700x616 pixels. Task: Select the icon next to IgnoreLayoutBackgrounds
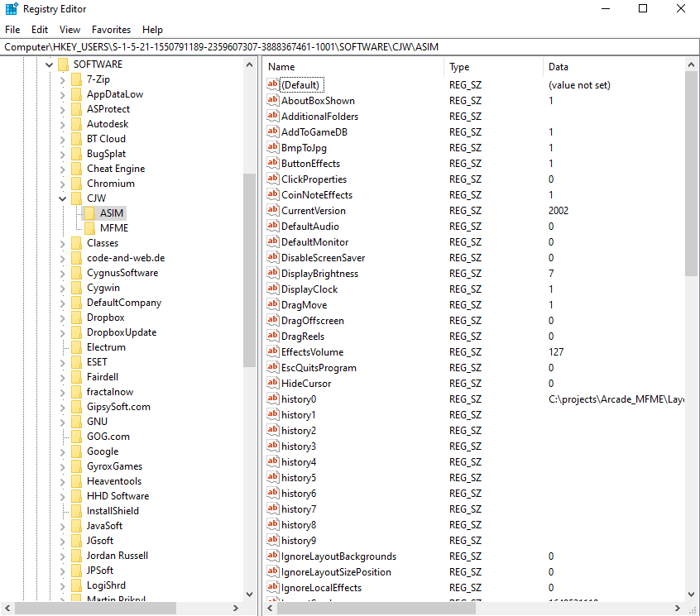coord(273,556)
